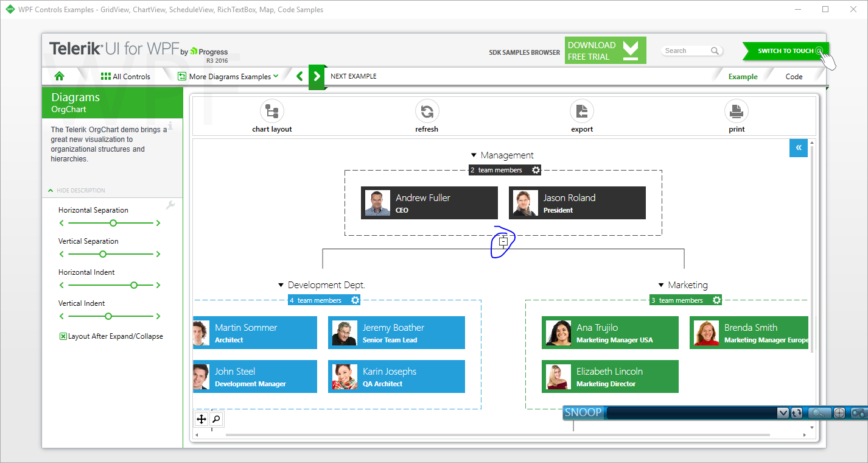The width and height of the screenshot is (868, 463).
Task: Click the Horizontal Separation slider thumb
Action: [x=113, y=223]
